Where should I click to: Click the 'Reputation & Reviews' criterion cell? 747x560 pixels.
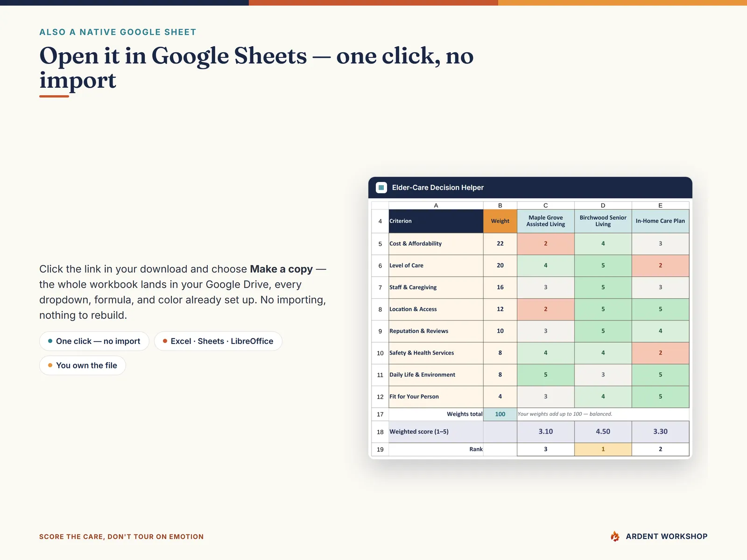pyautogui.click(x=436, y=331)
